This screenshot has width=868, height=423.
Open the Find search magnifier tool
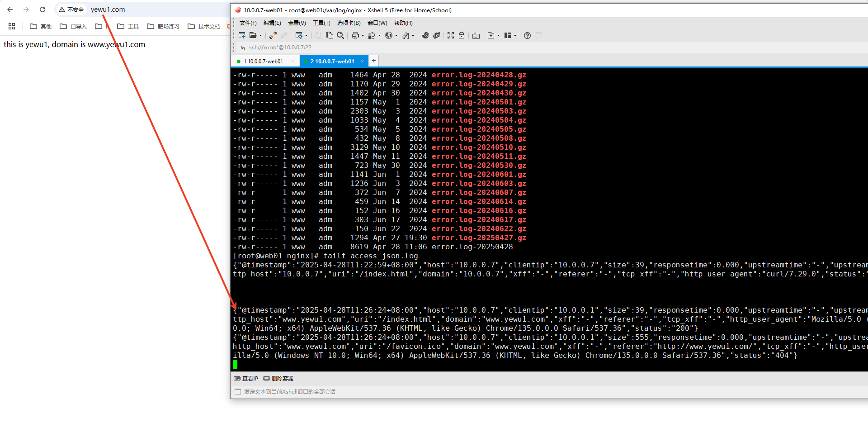(x=341, y=35)
